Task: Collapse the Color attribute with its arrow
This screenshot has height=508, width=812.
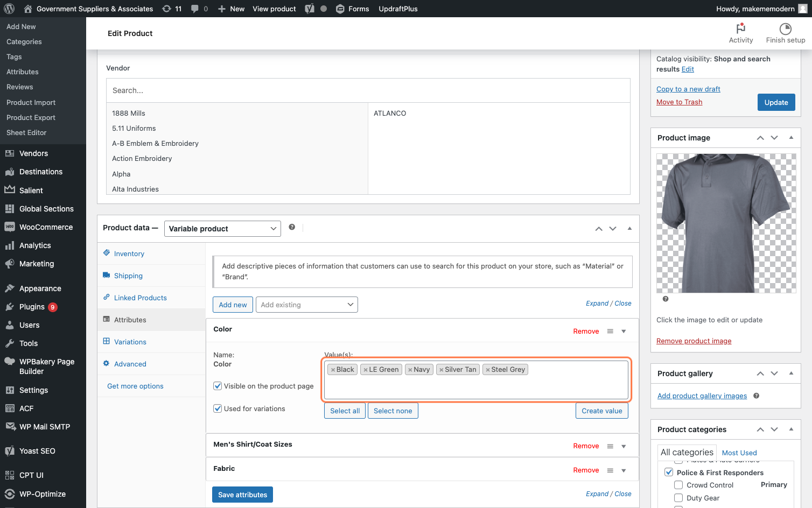Action: 624,331
